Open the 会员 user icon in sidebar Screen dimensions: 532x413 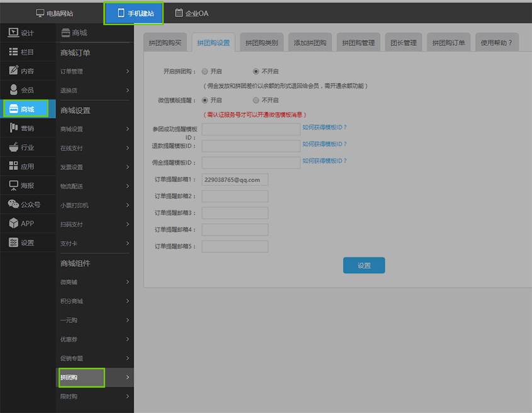(13, 89)
